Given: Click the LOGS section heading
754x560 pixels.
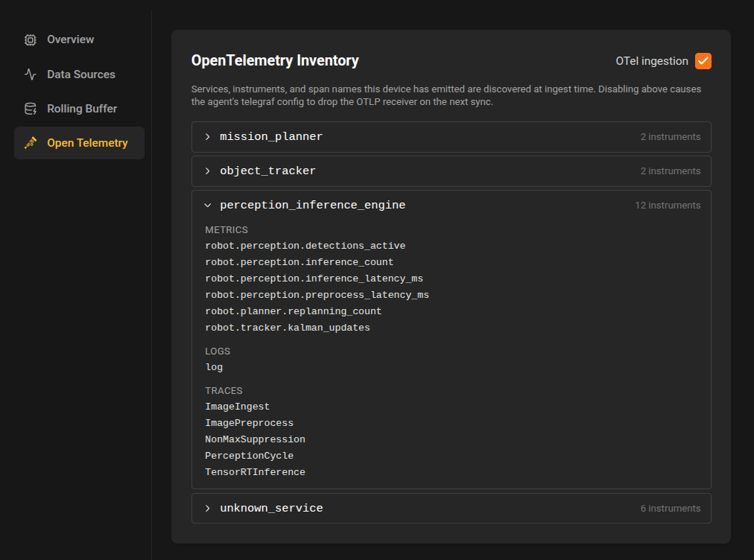Looking at the screenshot, I should point(218,351).
